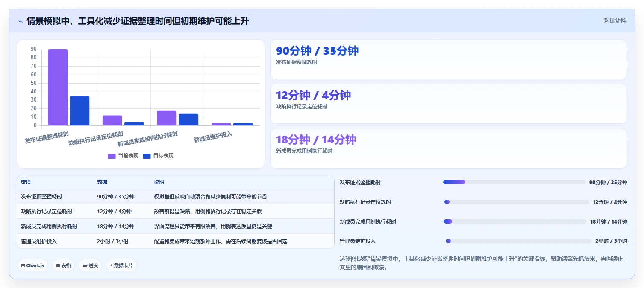
Task: Click 90分钟 / 35分钟 value in the table
Action: [115, 197]
